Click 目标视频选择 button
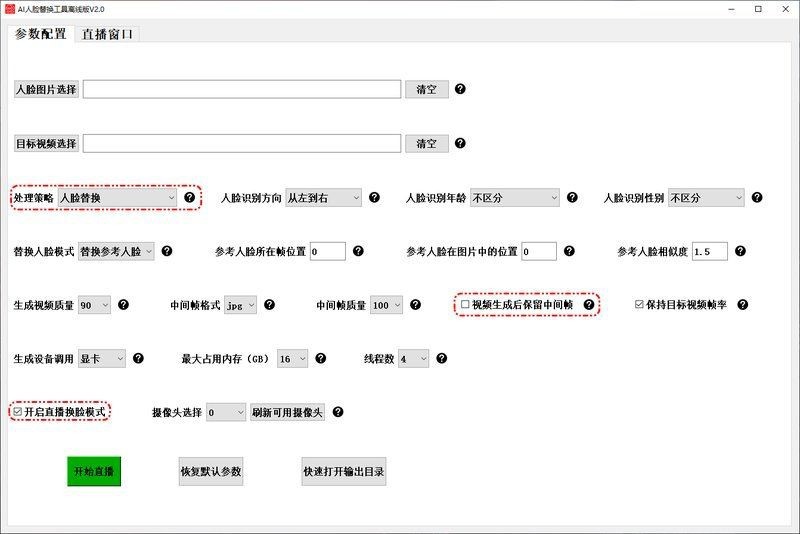This screenshot has height=534, width=800. pyautogui.click(x=46, y=143)
